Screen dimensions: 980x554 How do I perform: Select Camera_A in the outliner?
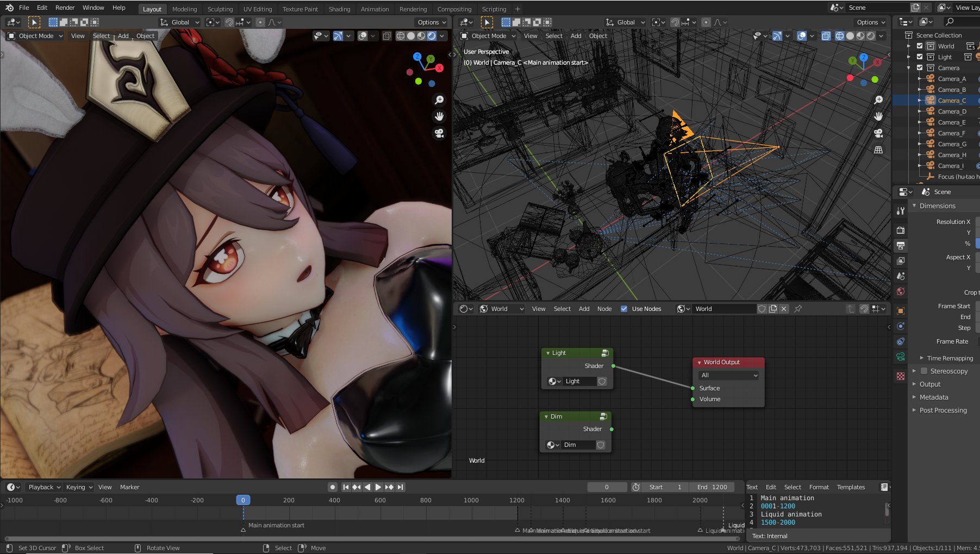[952, 79]
